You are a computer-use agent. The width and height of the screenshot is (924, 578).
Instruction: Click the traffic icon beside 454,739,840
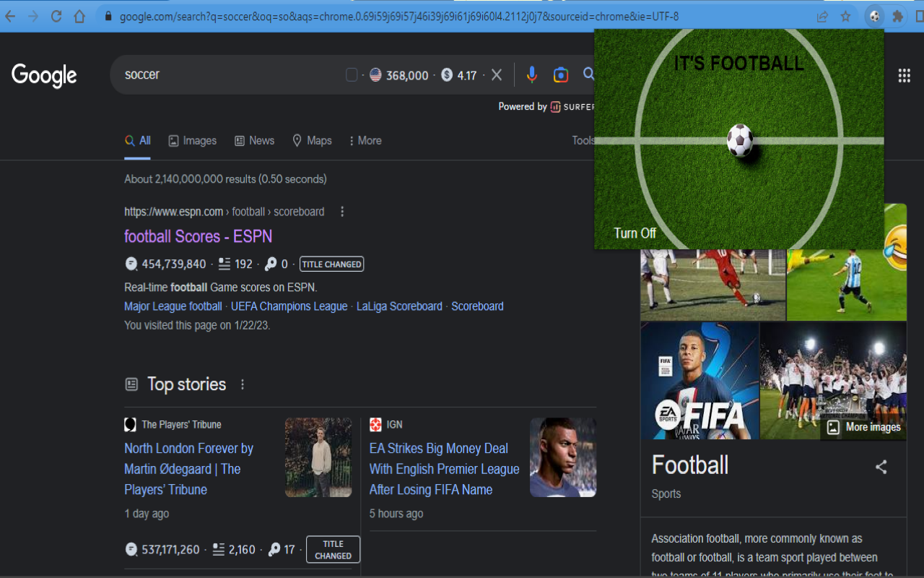[x=131, y=264]
